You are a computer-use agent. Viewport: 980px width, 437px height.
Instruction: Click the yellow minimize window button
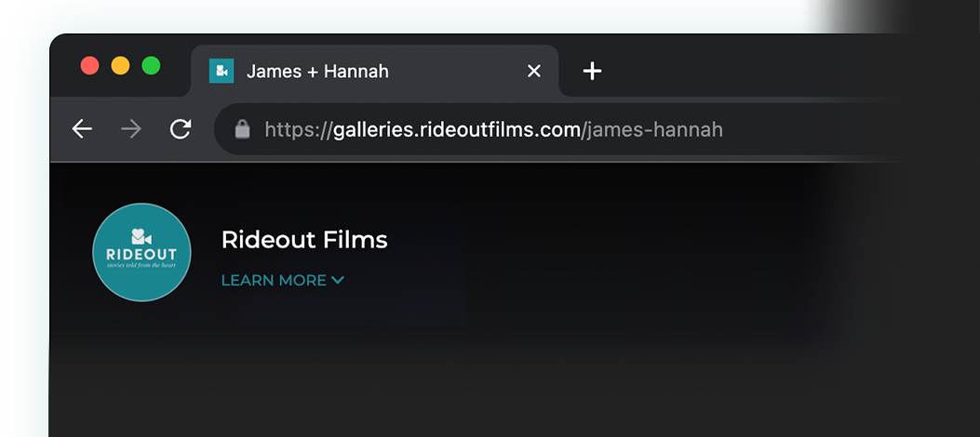click(121, 65)
